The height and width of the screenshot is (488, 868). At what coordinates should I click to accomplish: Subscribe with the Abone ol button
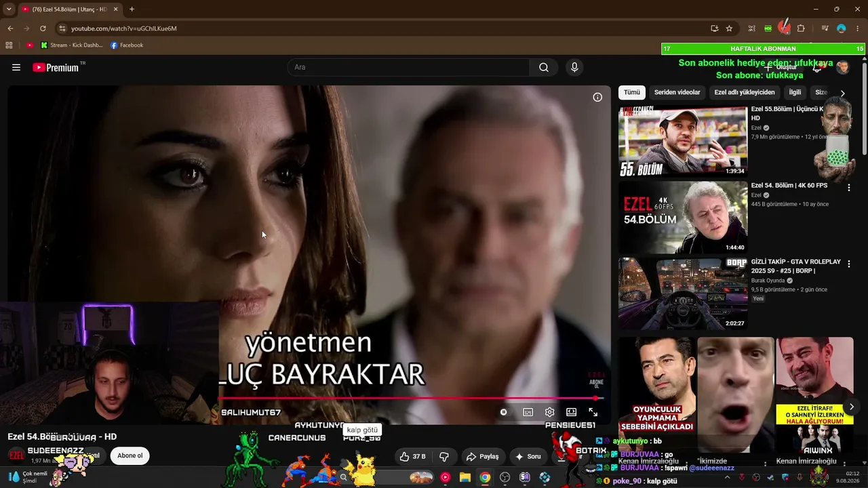[x=130, y=455]
